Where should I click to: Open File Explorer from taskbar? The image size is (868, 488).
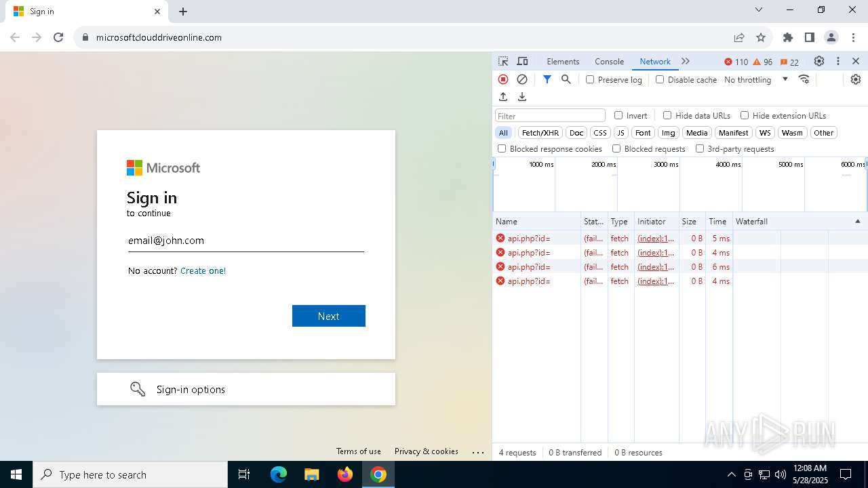click(311, 474)
